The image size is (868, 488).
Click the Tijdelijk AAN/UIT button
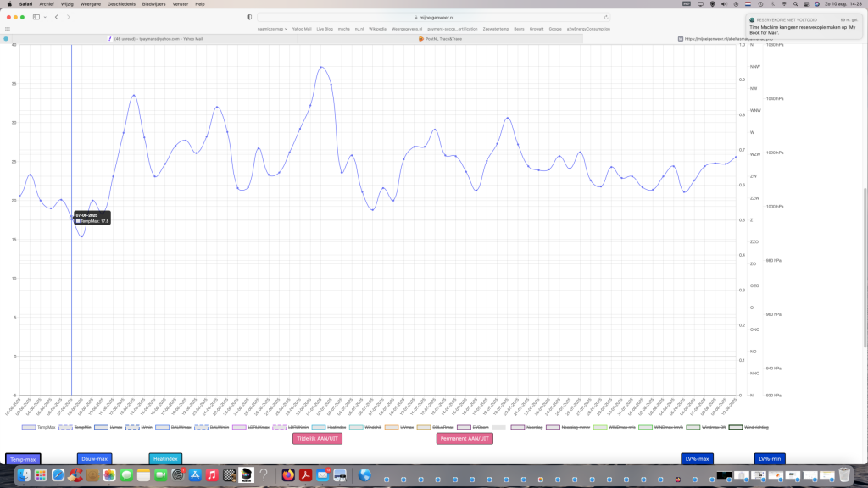tap(317, 438)
